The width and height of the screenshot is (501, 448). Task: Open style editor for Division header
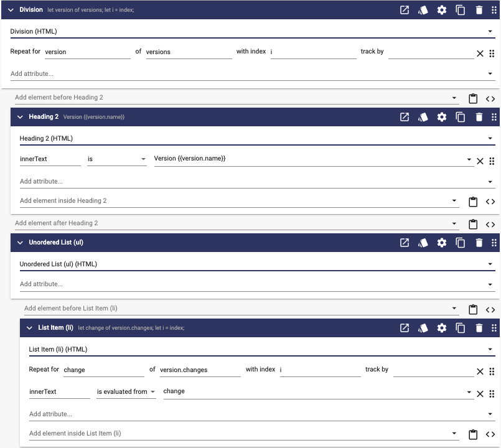pyautogui.click(x=423, y=10)
